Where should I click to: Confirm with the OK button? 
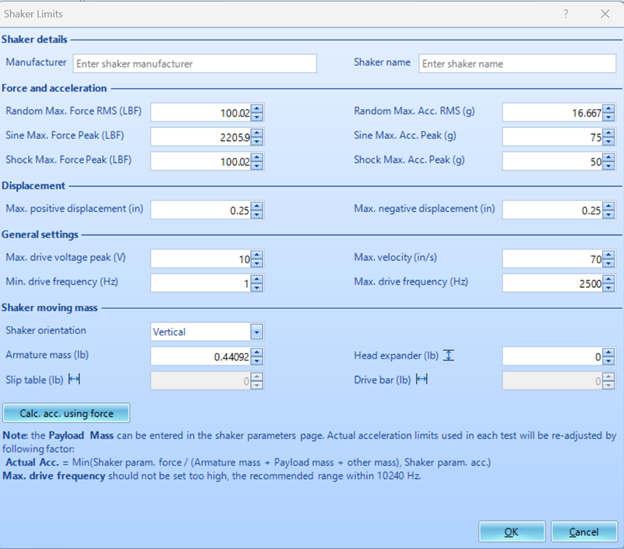click(511, 532)
